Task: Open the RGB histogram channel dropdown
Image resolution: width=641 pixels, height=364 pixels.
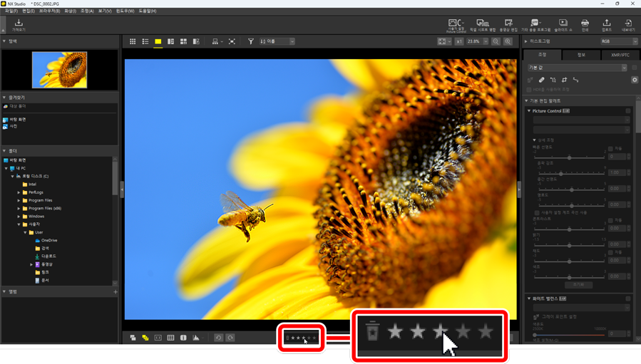Action: coord(618,42)
